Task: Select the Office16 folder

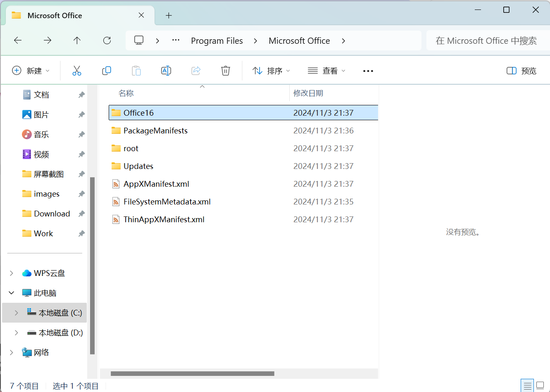Action: (243, 113)
